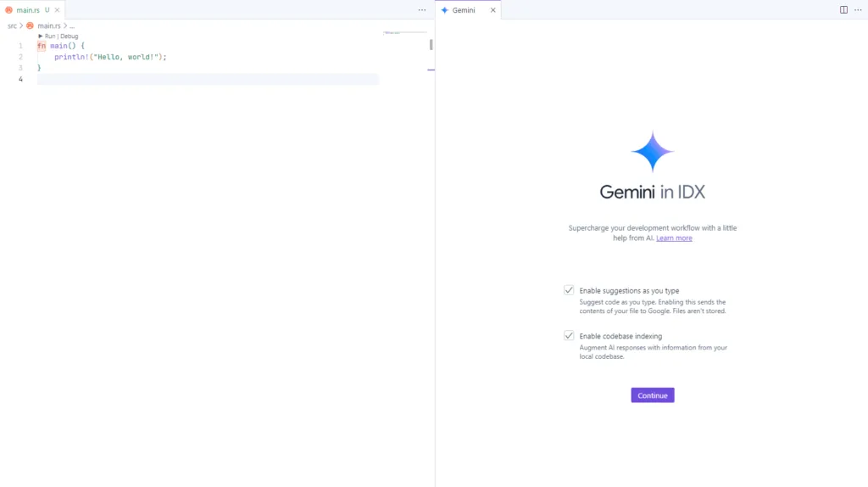The height and width of the screenshot is (487, 868).
Task: Click the minimap preview of the code
Action: (392, 33)
